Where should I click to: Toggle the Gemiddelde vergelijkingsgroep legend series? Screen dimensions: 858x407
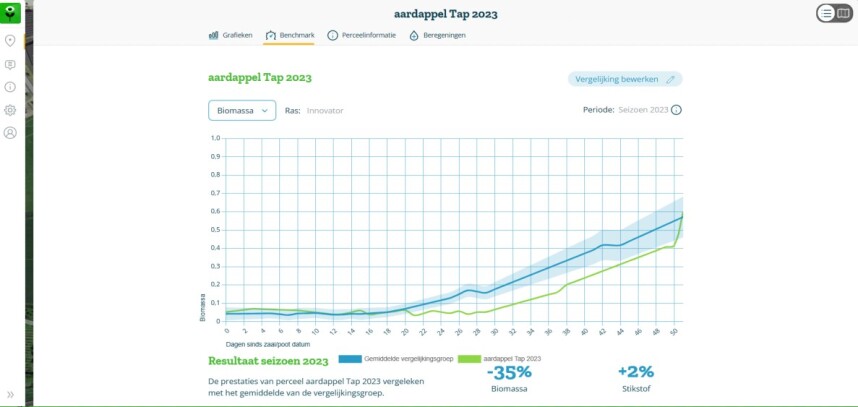tap(397, 358)
